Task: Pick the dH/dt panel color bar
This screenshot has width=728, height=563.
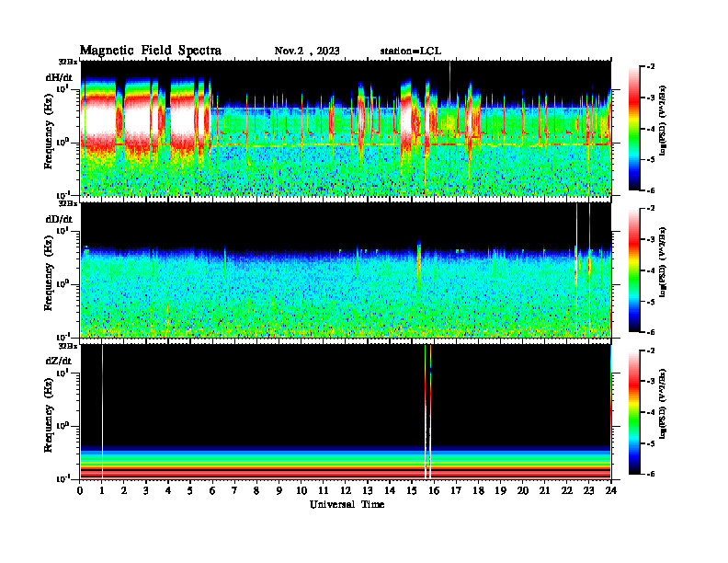Action: 634,129
